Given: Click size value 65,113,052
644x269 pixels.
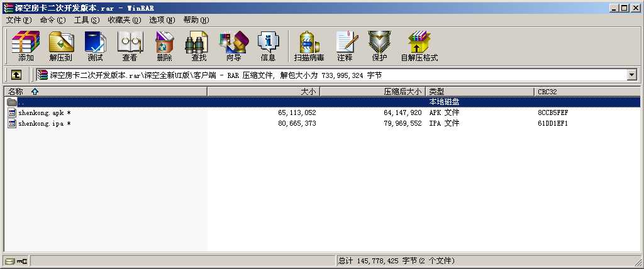Looking at the screenshot, I should pos(297,113).
